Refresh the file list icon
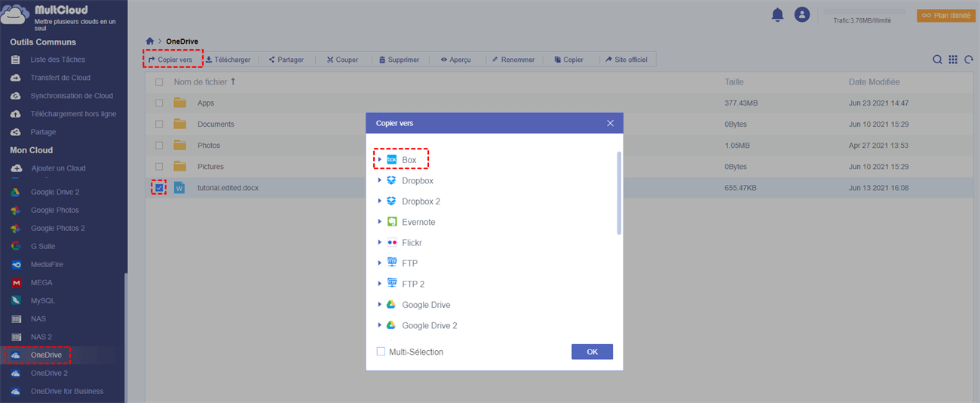The width and height of the screenshot is (980, 403). [969, 60]
